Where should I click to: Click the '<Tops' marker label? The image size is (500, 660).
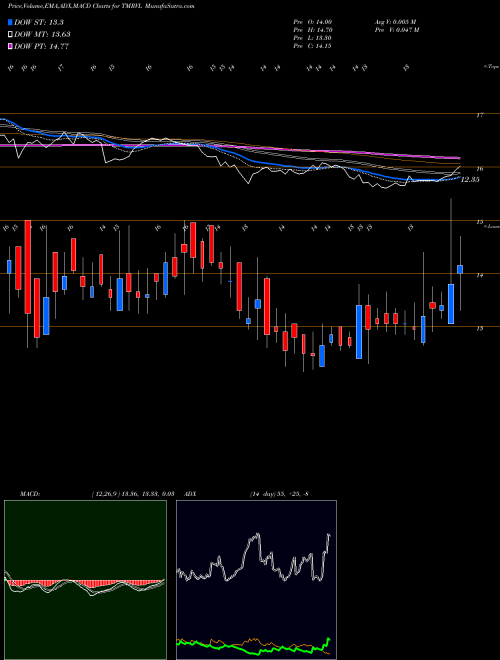[491, 67]
